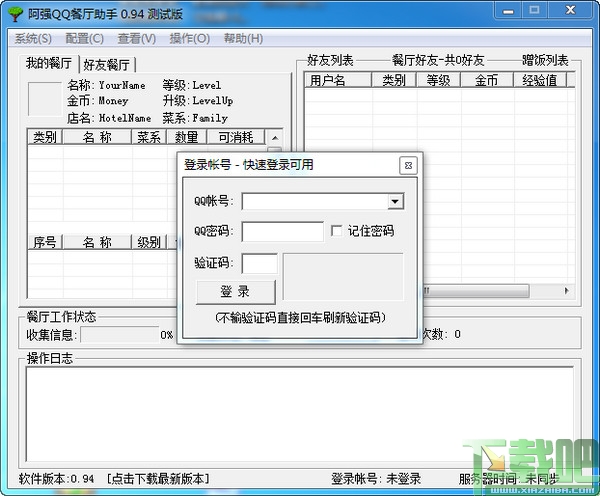
Task: Open the 系统(S) menu
Action: pos(33,38)
